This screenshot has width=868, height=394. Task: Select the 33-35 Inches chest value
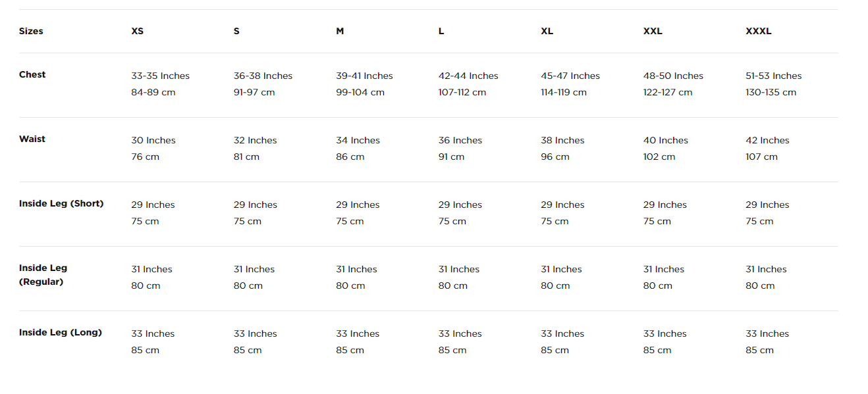(x=160, y=76)
